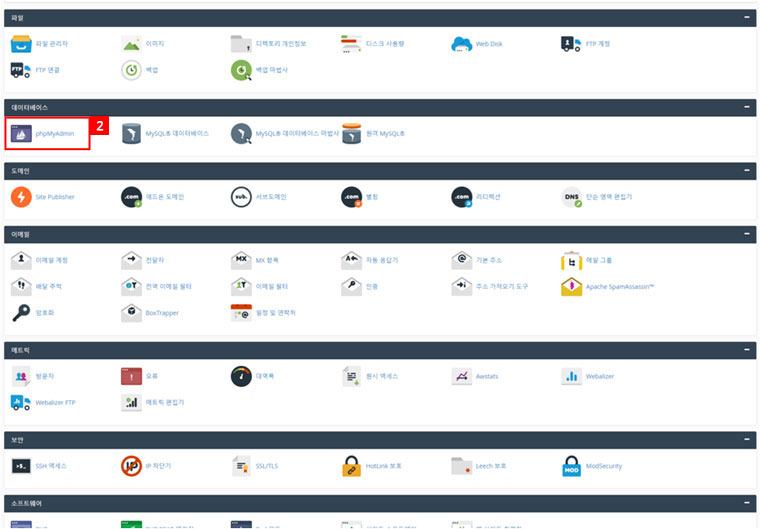Open the Site Publisher icon
The height and width of the screenshot is (529, 760).
tap(21, 197)
